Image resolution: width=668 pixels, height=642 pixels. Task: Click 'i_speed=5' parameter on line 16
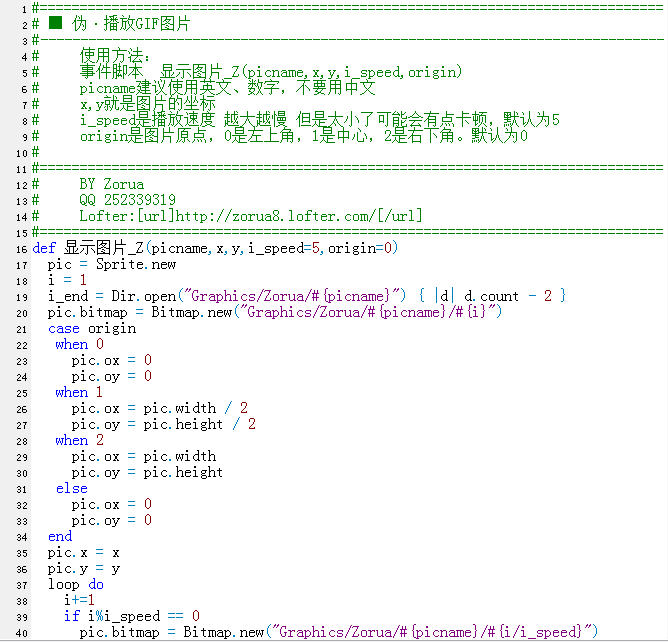click(x=284, y=248)
